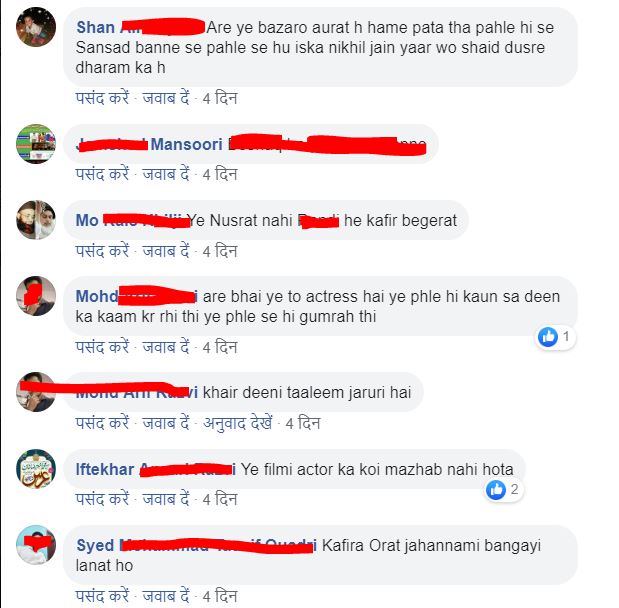Open the avatar beside the 'are bhai ye to actress' comment
The image size is (619, 608).
click(x=36, y=296)
